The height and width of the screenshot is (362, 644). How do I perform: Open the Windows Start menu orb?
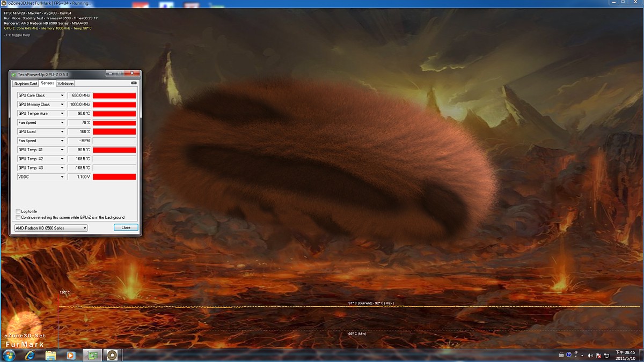click(x=9, y=355)
